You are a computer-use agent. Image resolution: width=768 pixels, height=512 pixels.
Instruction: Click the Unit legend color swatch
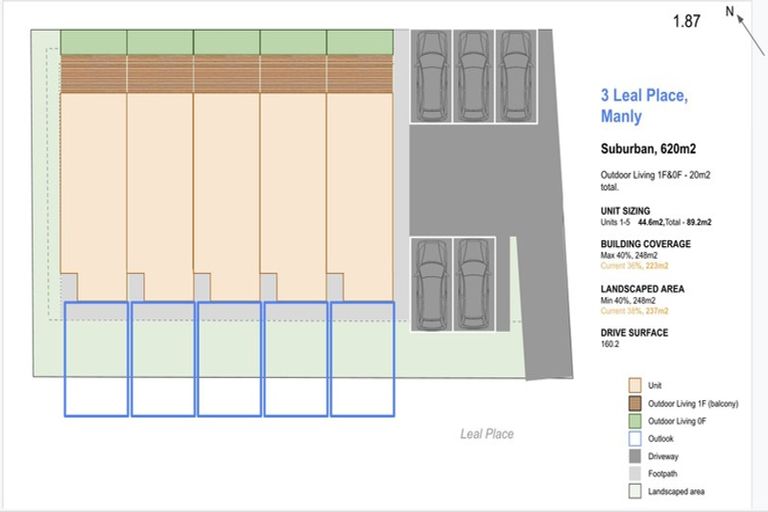tap(634, 385)
